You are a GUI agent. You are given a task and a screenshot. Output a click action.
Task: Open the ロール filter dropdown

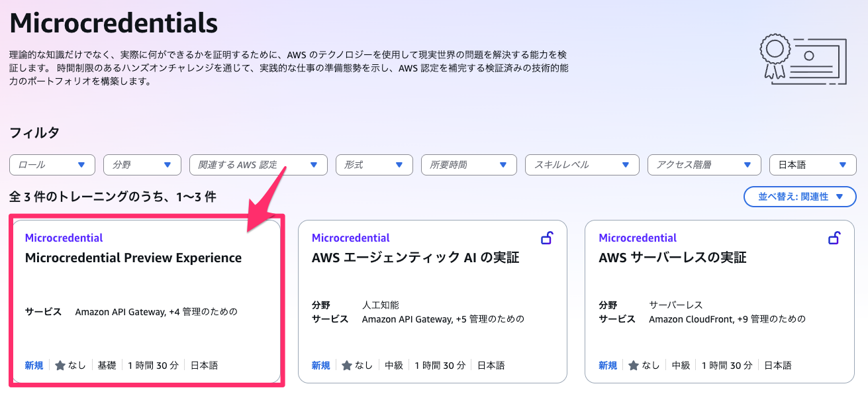(x=52, y=165)
